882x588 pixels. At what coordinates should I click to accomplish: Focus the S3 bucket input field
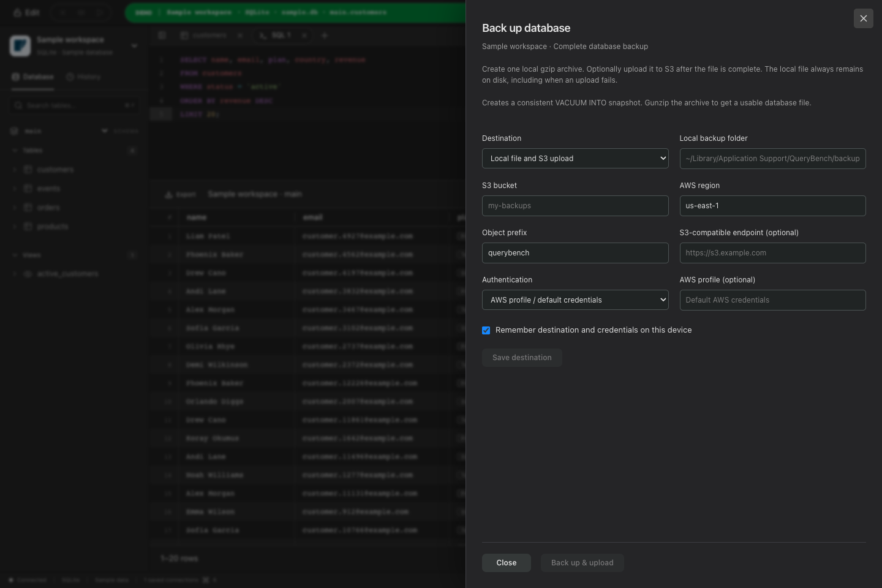pyautogui.click(x=575, y=206)
